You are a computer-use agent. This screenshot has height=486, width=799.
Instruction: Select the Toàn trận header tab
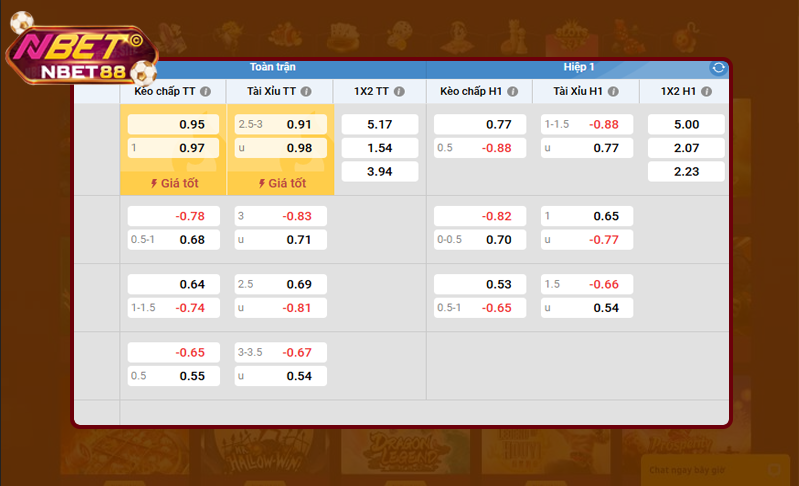click(273, 67)
